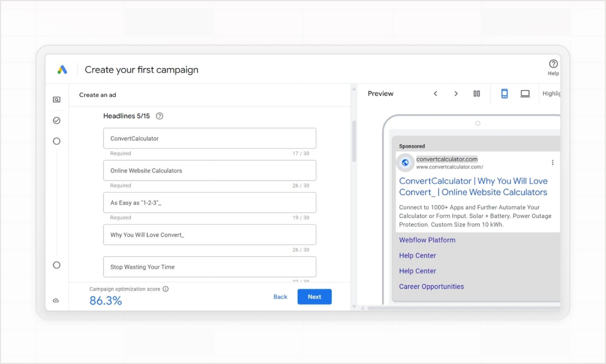This screenshot has width=606, height=364.
Task: Click the ad headline link in preview
Action: tap(473, 186)
